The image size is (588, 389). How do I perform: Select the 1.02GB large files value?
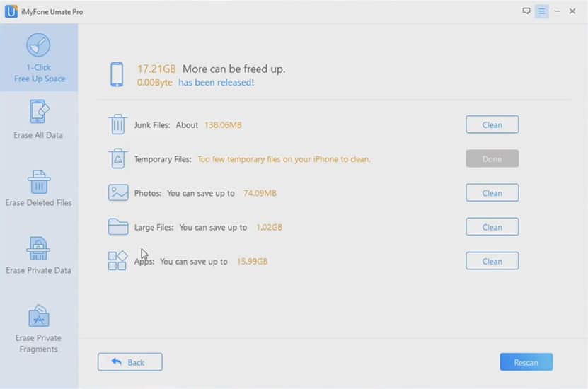270,227
